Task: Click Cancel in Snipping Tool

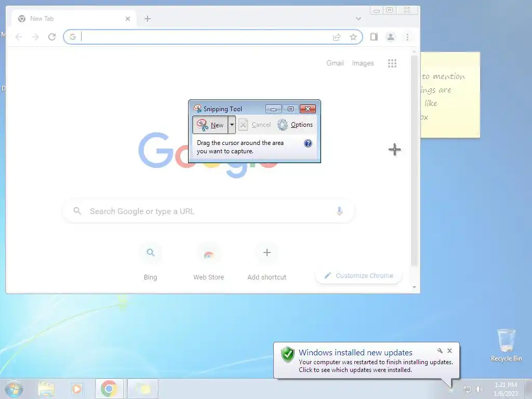Action: [255, 125]
